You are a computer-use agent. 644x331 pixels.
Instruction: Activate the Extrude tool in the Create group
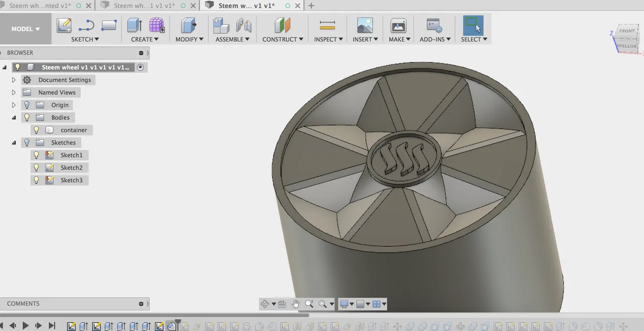134,25
